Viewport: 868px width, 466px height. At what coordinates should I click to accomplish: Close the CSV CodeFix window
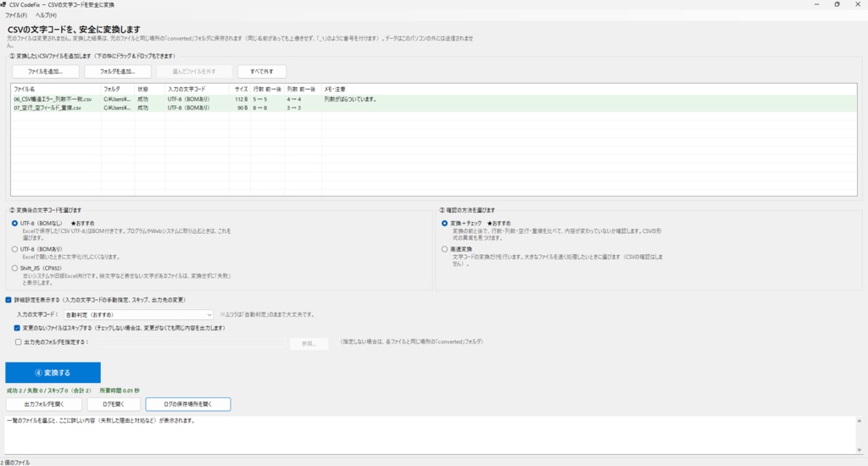click(x=858, y=4)
